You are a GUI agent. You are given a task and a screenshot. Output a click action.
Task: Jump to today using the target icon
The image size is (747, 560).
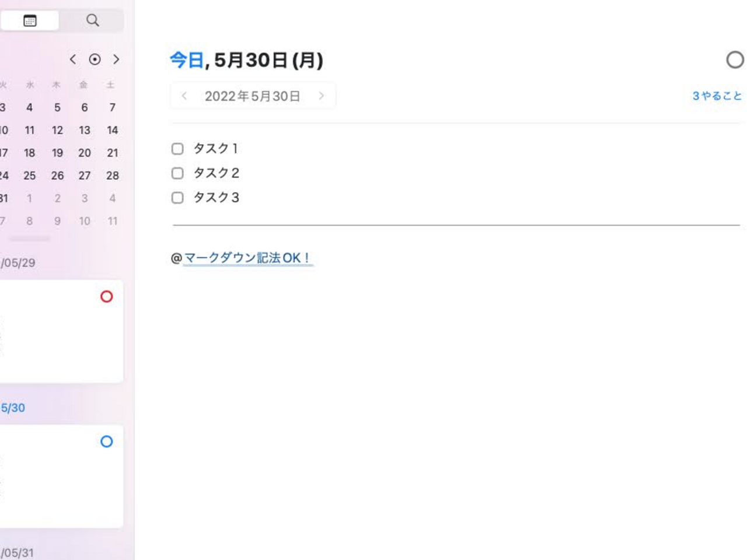(95, 60)
